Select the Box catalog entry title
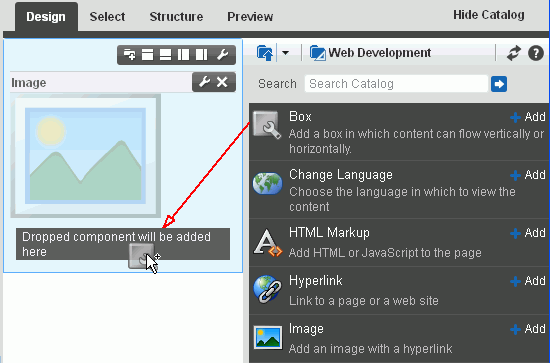The image size is (550, 363). tap(300, 116)
